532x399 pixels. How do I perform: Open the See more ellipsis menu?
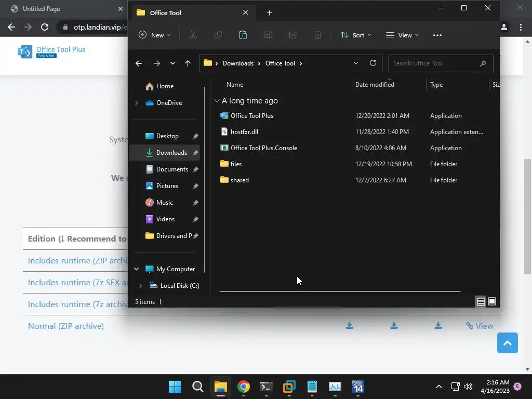(437, 35)
